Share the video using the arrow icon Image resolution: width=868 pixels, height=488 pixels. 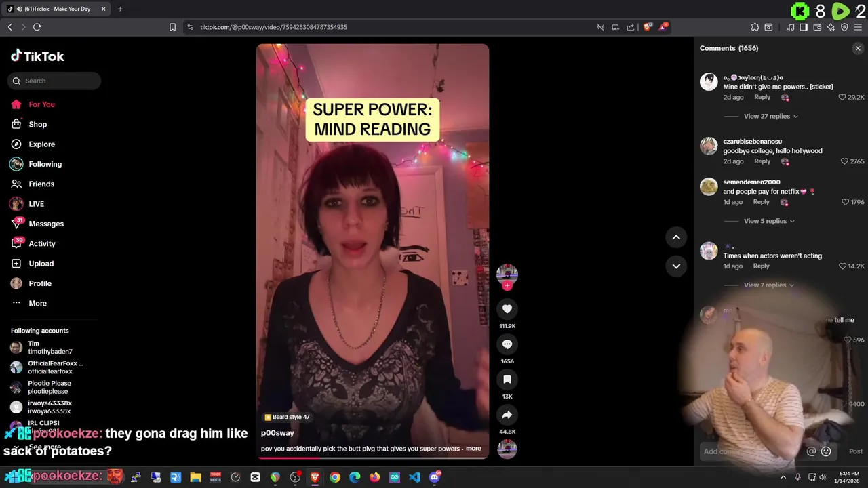click(x=507, y=415)
